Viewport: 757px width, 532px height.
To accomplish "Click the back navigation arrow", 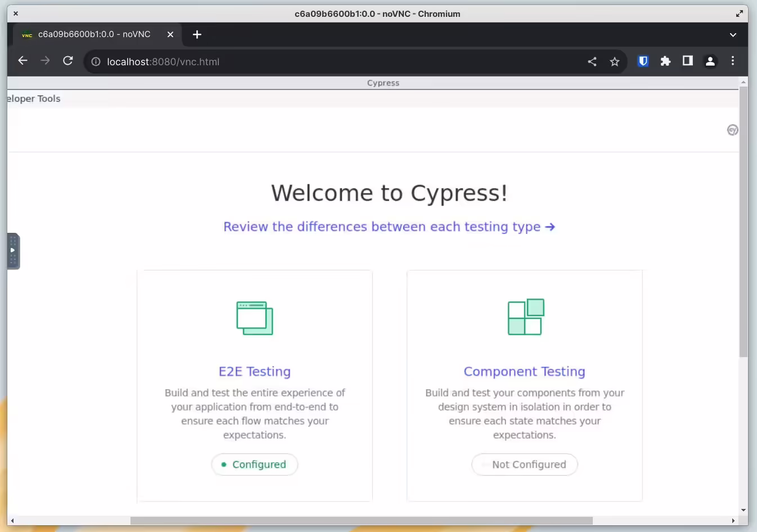I will click(22, 61).
